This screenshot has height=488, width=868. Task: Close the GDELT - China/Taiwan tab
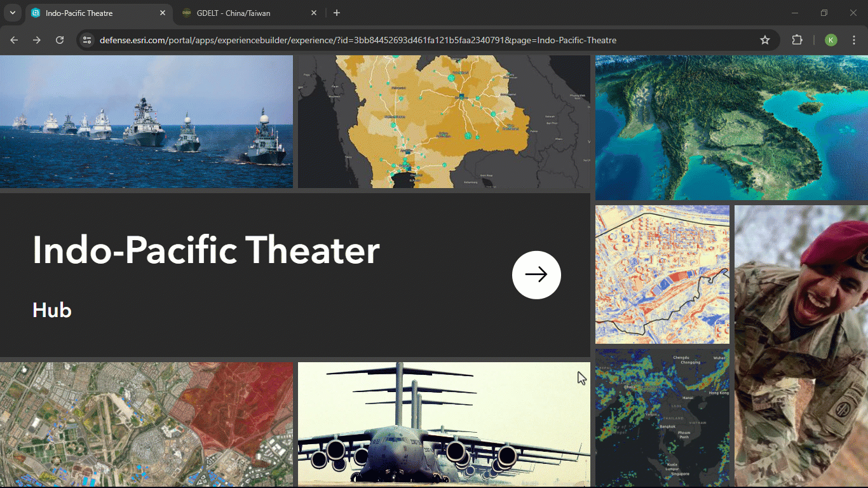[x=314, y=13]
